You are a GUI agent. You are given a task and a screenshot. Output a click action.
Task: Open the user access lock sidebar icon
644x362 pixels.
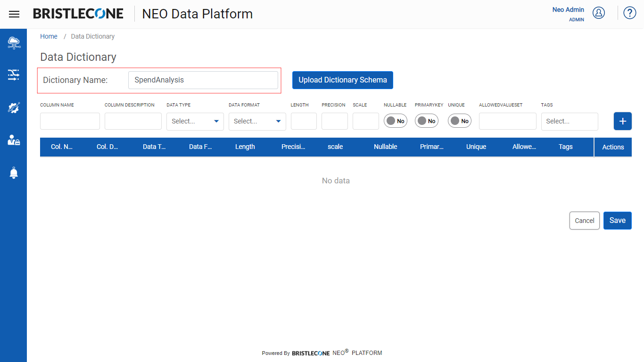(14, 140)
